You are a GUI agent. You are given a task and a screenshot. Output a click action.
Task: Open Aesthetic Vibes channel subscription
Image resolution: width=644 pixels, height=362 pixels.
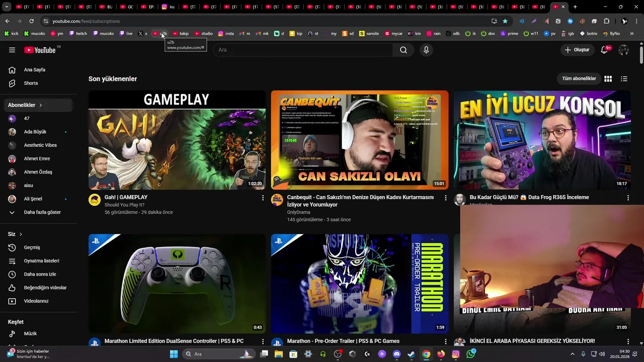(x=39, y=145)
